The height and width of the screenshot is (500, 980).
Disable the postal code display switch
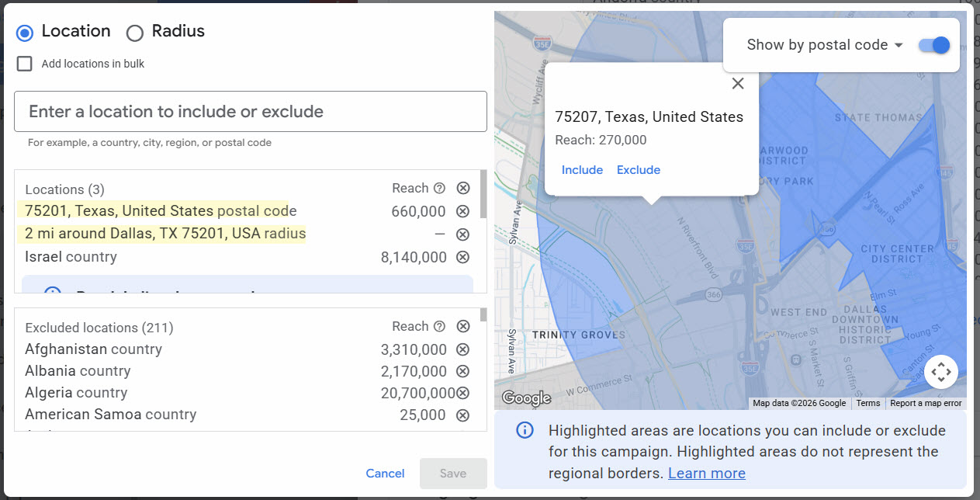click(x=933, y=45)
